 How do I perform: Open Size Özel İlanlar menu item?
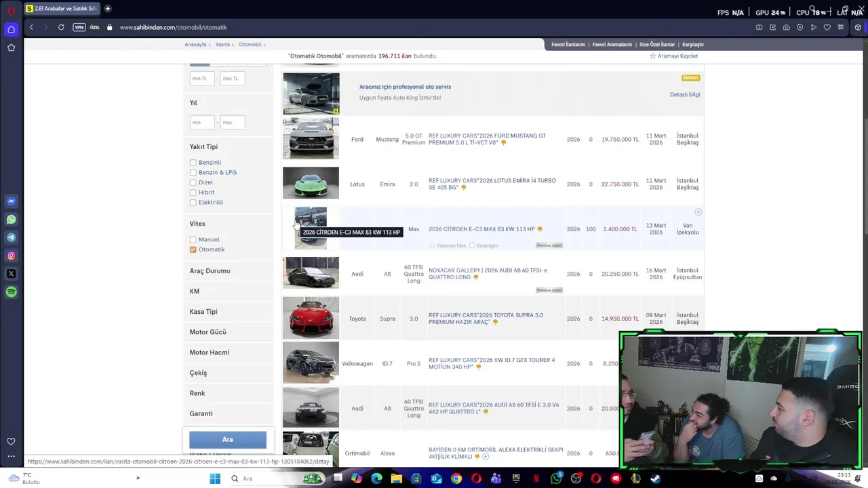(657, 45)
